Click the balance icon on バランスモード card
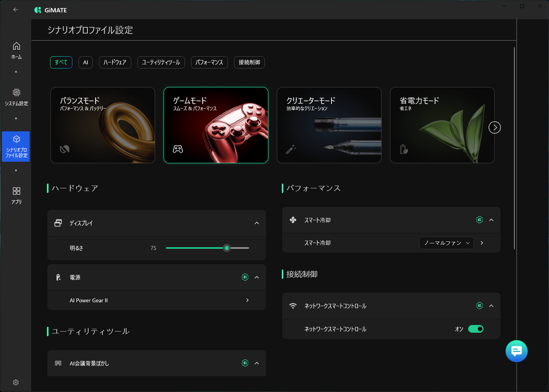Viewport: 549px width, 392px height. click(x=65, y=149)
